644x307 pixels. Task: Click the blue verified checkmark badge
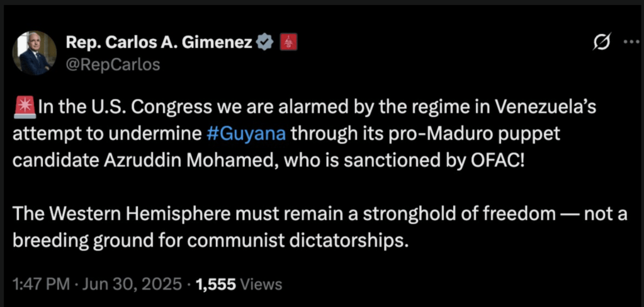pos(266,43)
